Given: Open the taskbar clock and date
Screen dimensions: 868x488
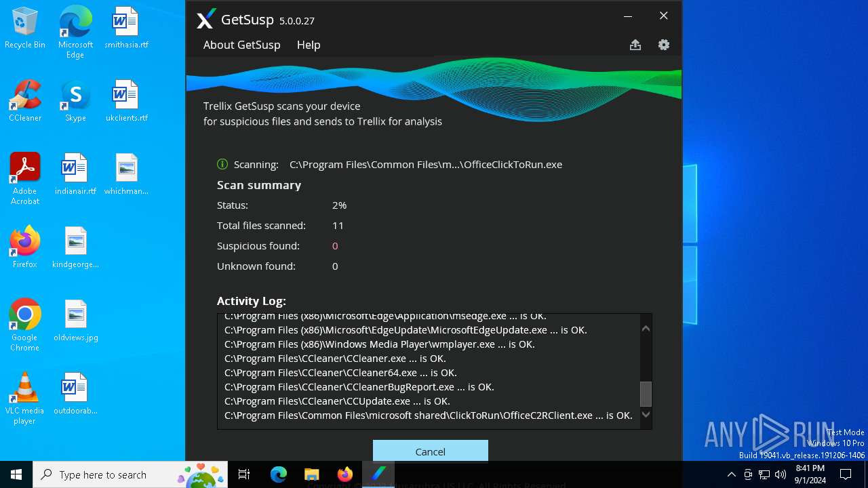Looking at the screenshot, I should coord(810,474).
